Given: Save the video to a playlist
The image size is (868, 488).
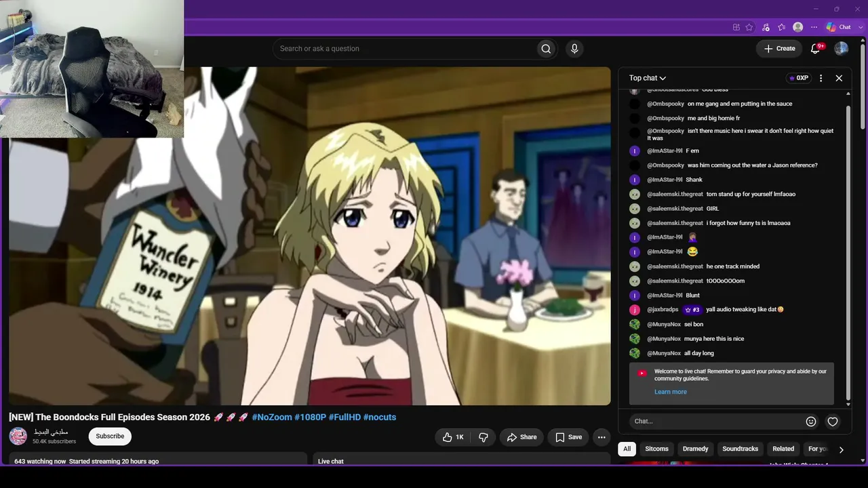Looking at the screenshot, I should pyautogui.click(x=568, y=437).
